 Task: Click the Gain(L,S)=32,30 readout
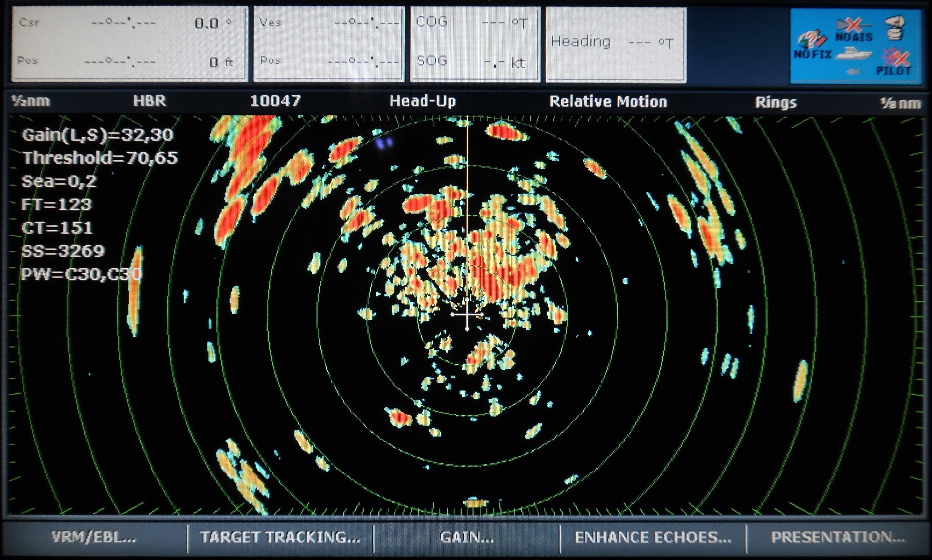tap(97, 135)
